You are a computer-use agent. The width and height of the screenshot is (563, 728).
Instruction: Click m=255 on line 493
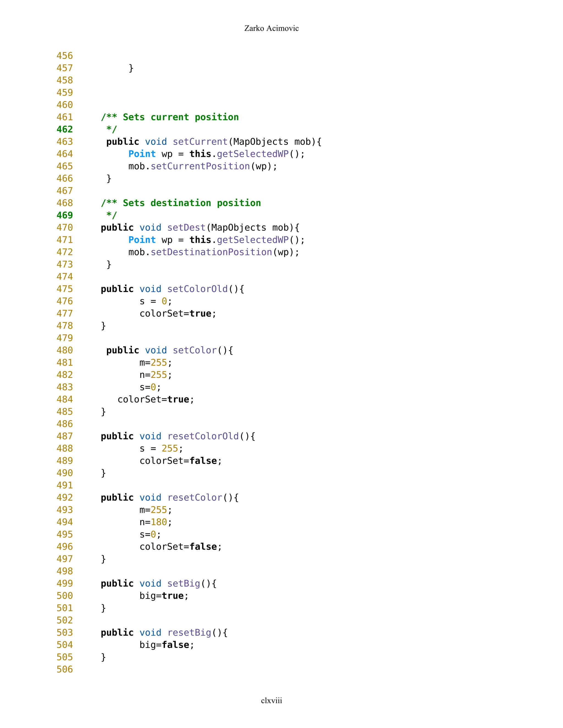pyautogui.click(x=156, y=510)
